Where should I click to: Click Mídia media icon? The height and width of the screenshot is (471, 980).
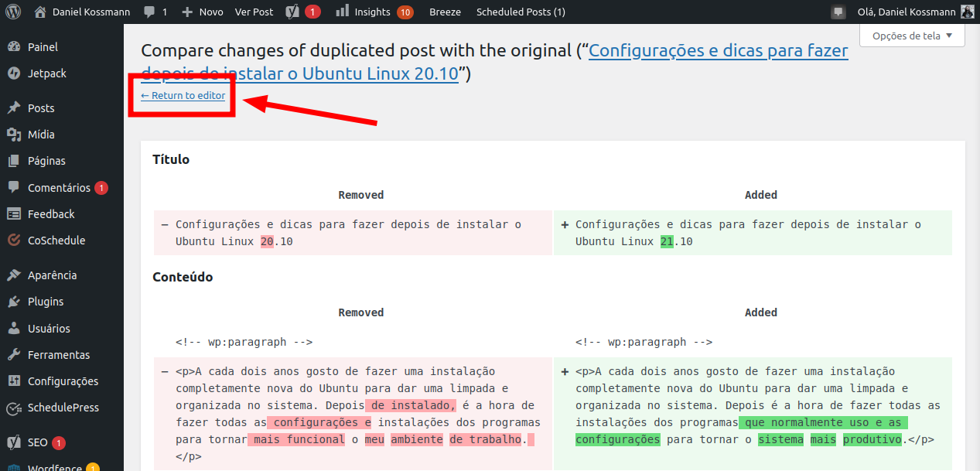pos(14,135)
